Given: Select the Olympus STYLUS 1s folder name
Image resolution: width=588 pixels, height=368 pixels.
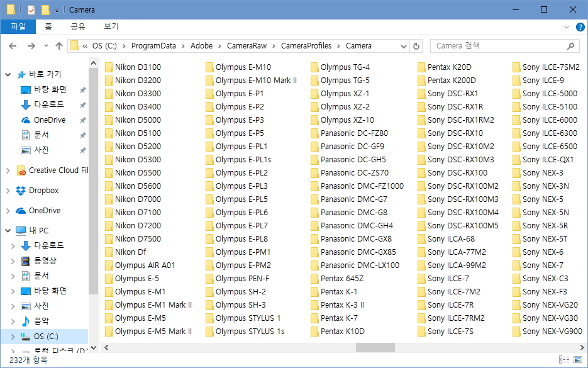Looking at the screenshot, I should 250,332.
